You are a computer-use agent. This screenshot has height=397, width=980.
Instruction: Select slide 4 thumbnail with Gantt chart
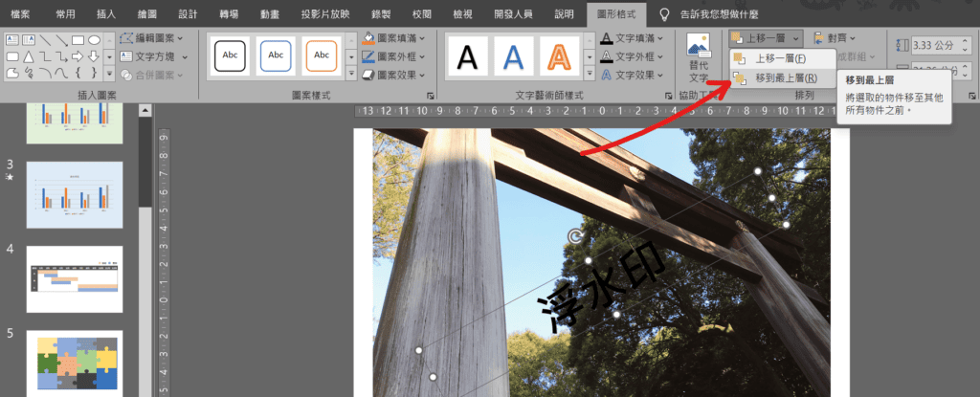(75, 278)
